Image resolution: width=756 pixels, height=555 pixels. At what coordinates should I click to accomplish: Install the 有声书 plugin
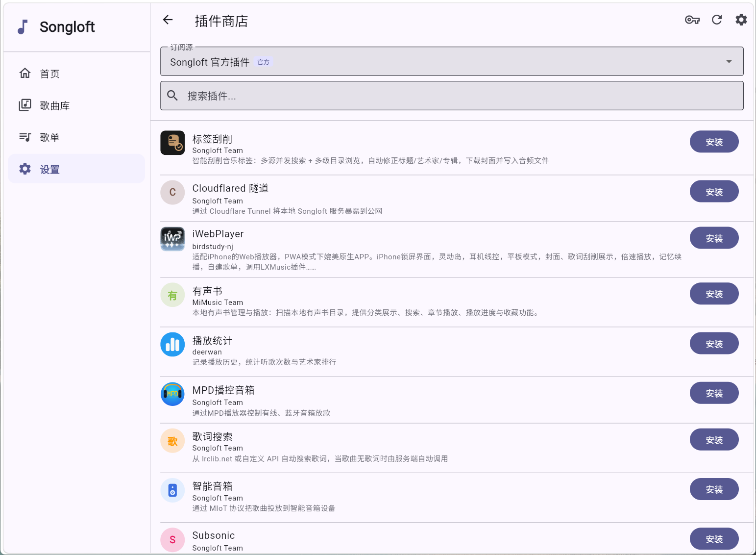(x=714, y=294)
